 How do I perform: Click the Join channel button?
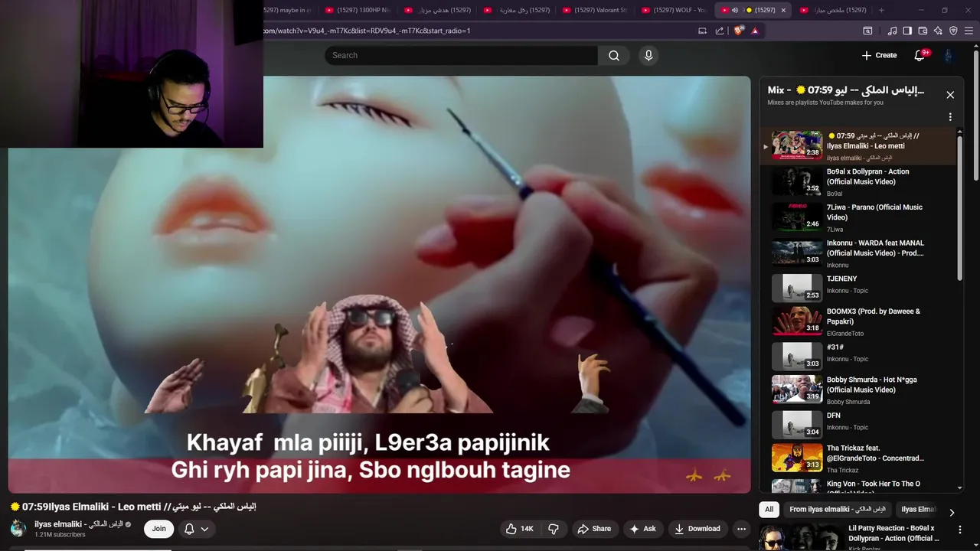click(x=158, y=529)
